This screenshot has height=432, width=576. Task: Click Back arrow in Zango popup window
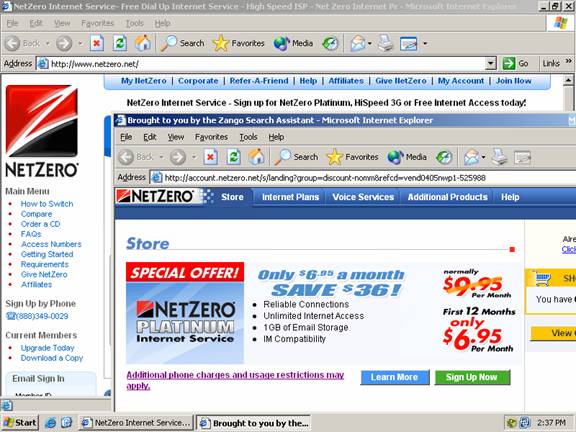click(126, 157)
